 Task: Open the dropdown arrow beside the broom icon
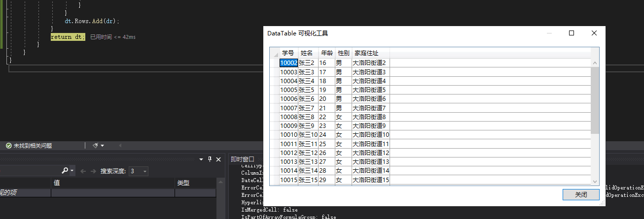tap(102, 146)
